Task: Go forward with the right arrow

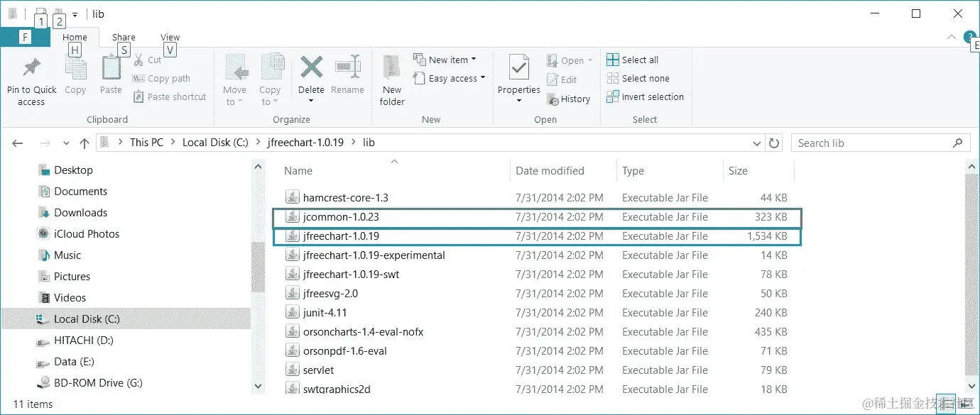Action: pos(45,143)
